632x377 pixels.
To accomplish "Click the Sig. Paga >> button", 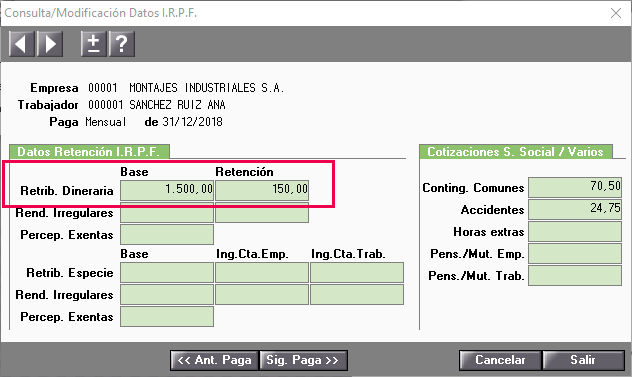I will [303, 360].
